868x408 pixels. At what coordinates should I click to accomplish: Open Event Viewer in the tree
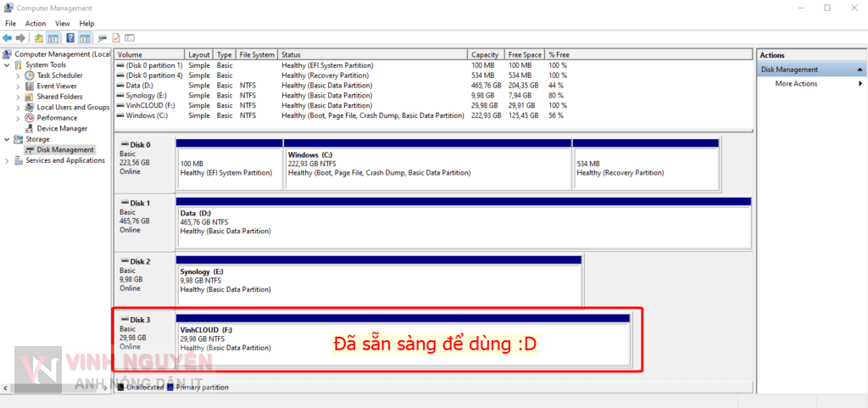click(x=56, y=86)
